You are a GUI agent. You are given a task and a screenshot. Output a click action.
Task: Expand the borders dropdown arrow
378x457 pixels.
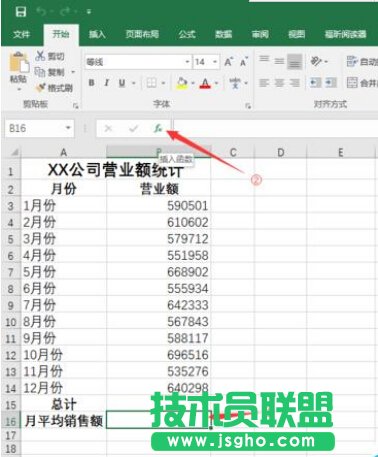click(164, 83)
